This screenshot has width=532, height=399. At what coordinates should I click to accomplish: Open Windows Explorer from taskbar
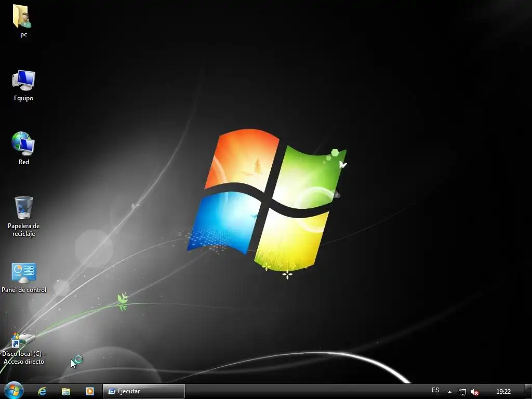coord(66,391)
